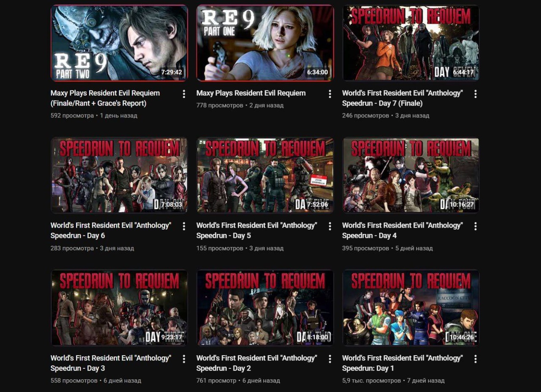
Task: Play the RE9 Part Two thumbnail video
Action: [119, 43]
